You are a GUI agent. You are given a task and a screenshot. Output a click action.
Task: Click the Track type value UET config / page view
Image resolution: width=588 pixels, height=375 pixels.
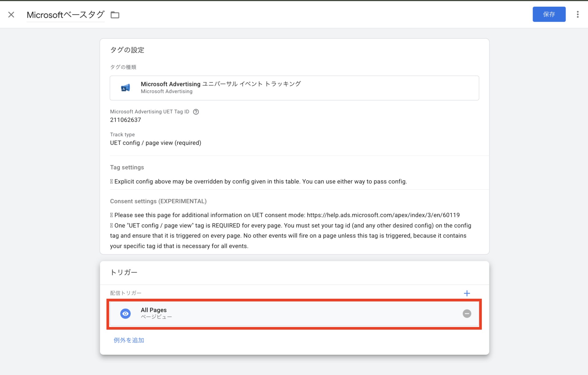click(156, 143)
